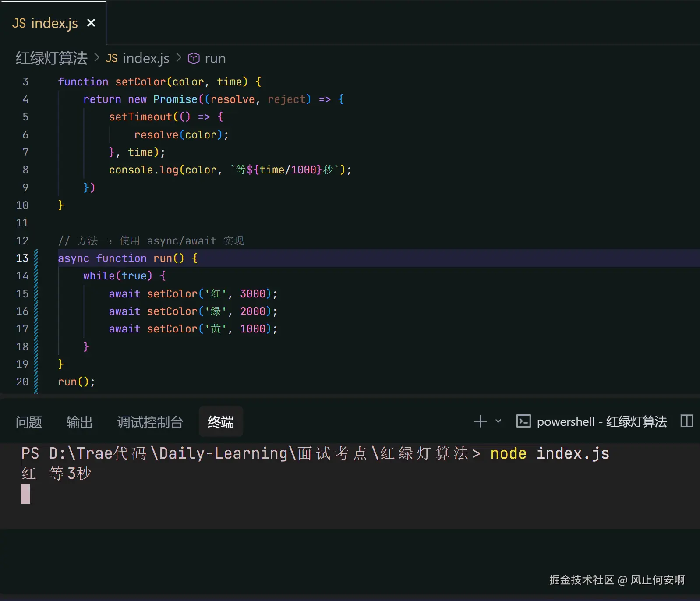Screen dimensions: 700x601
Task: Click the terminal prompt path 'PS D:\Trae代码'
Action: pyautogui.click(x=84, y=453)
